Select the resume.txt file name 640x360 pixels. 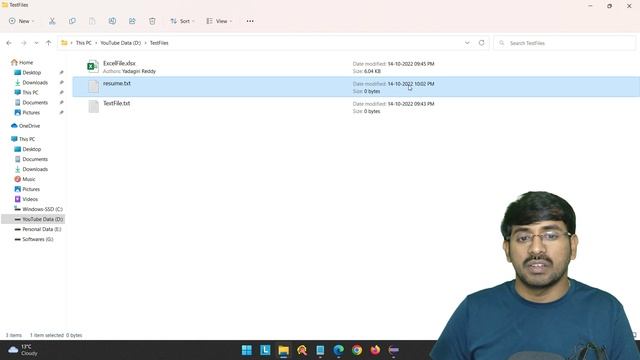117,83
